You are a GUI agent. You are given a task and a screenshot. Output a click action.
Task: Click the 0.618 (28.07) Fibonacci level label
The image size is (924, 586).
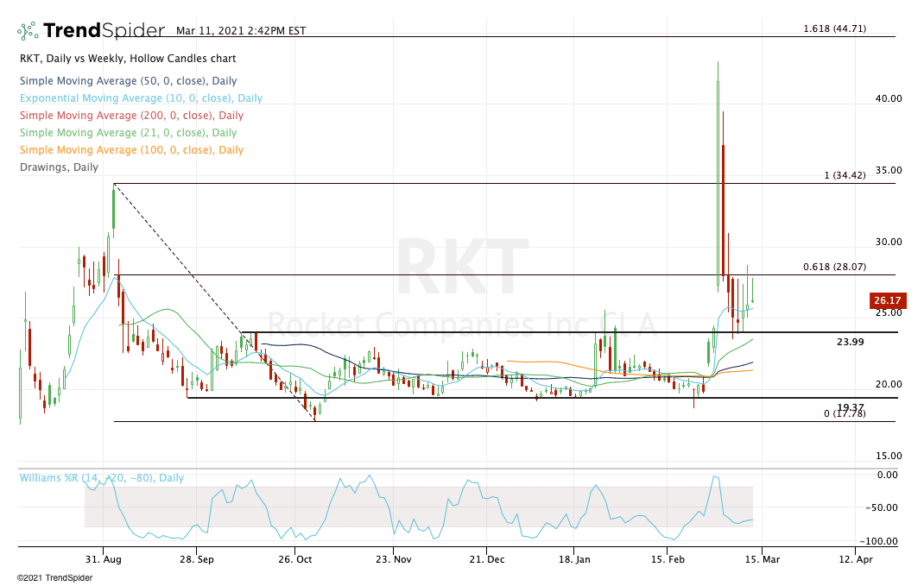pos(834,266)
